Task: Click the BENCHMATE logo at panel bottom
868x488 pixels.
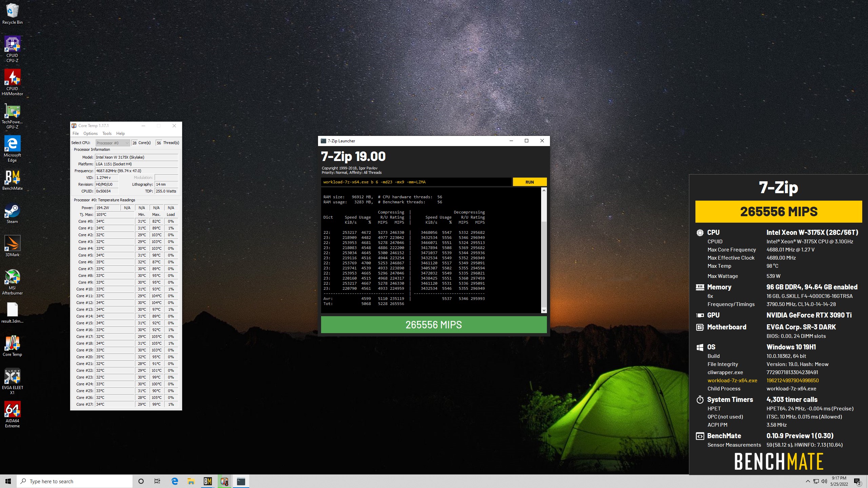Action: 778,461
